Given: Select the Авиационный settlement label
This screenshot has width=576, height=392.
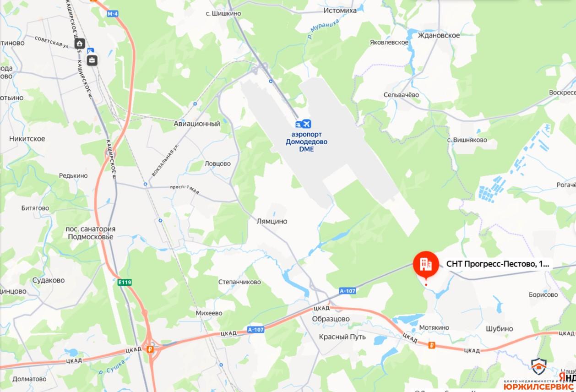Looking at the screenshot, I should pos(197,124).
